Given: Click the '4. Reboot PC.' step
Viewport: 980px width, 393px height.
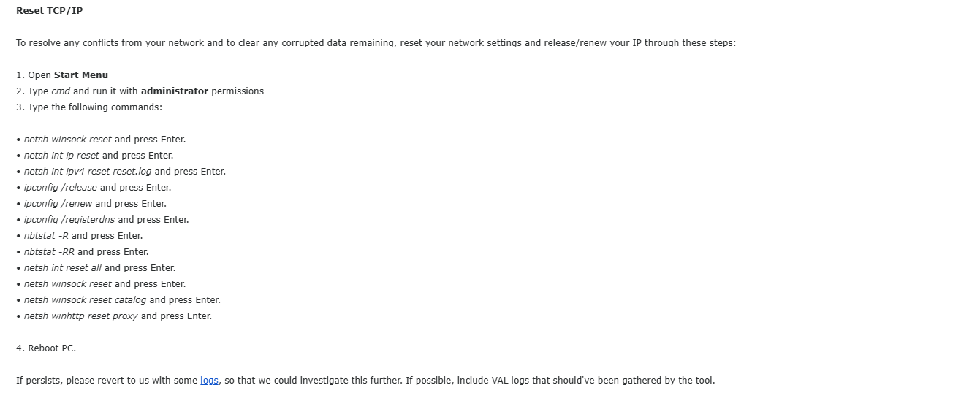Looking at the screenshot, I should (46, 348).
